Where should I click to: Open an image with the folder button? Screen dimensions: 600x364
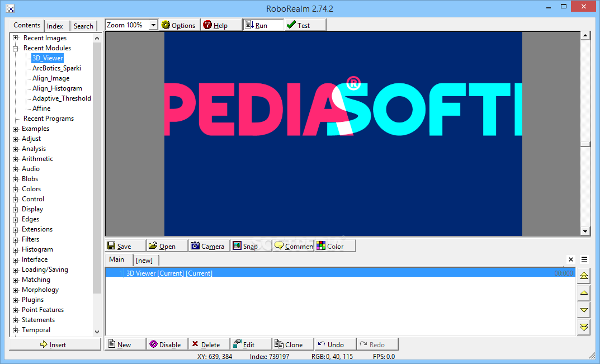tap(167, 246)
